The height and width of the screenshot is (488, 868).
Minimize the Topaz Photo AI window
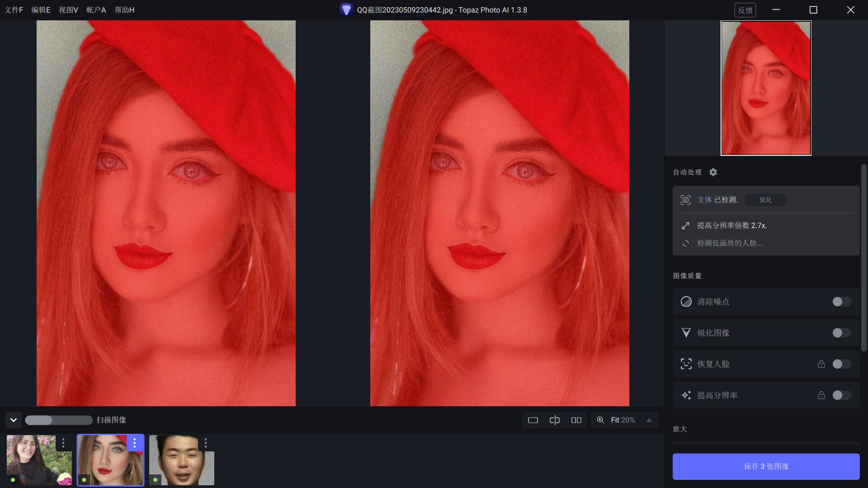click(x=776, y=10)
